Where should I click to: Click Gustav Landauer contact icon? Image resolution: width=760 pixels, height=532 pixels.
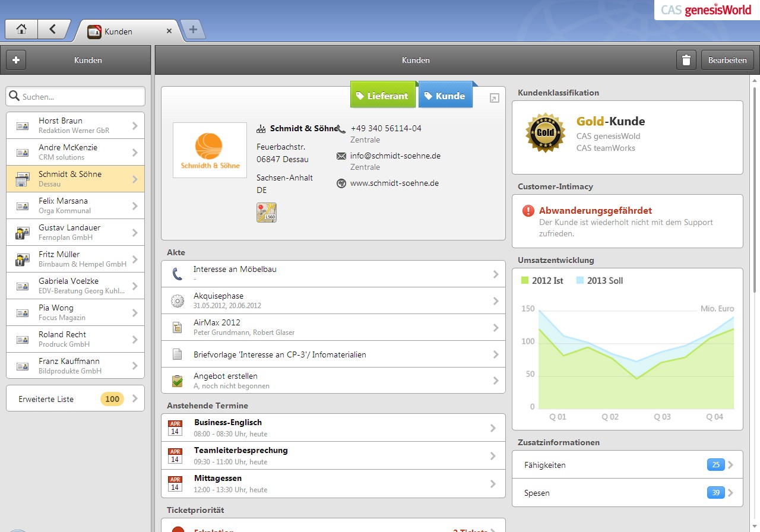click(23, 233)
